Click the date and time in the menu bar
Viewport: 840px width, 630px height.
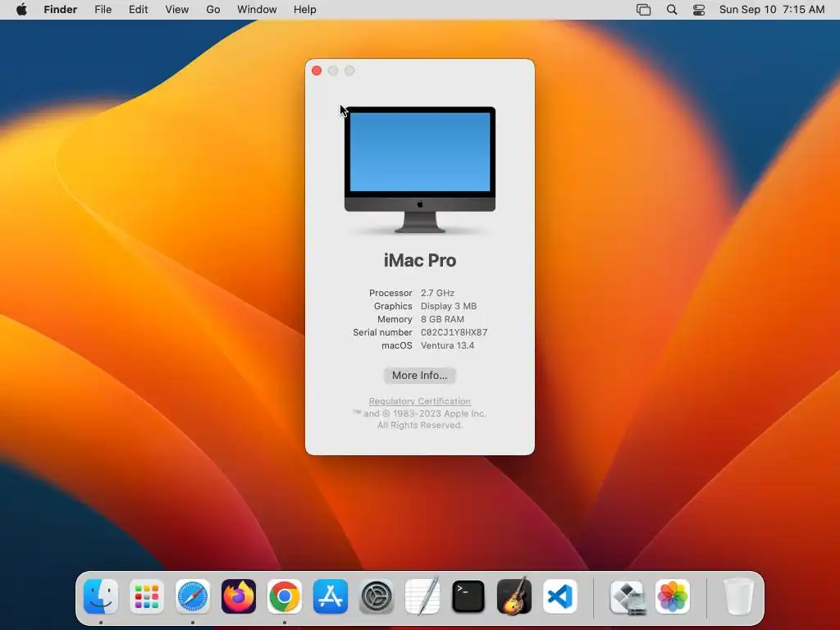tap(772, 10)
